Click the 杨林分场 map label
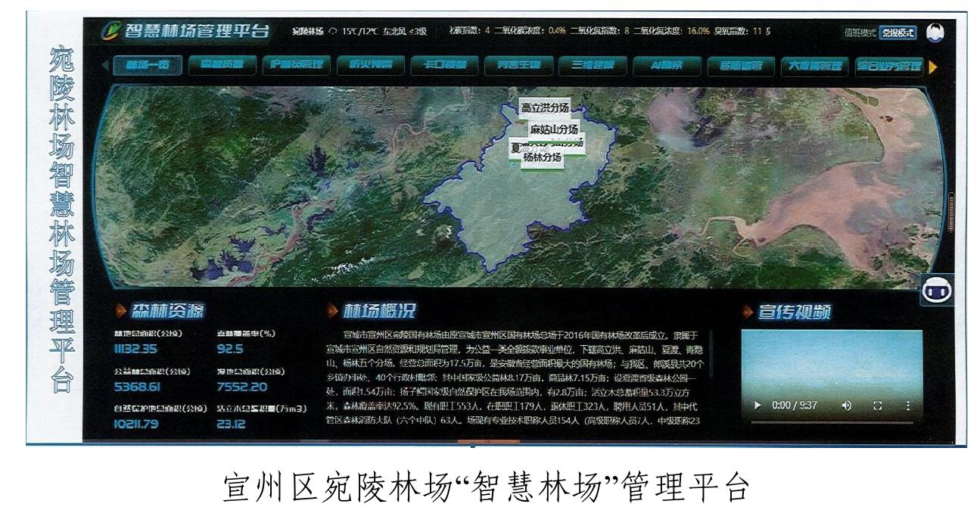980x510 pixels. tap(543, 157)
